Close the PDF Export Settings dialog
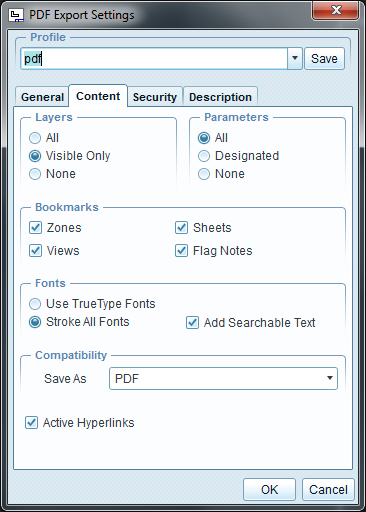The height and width of the screenshot is (512, 366). pyautogui.click(x=335, y=10)
